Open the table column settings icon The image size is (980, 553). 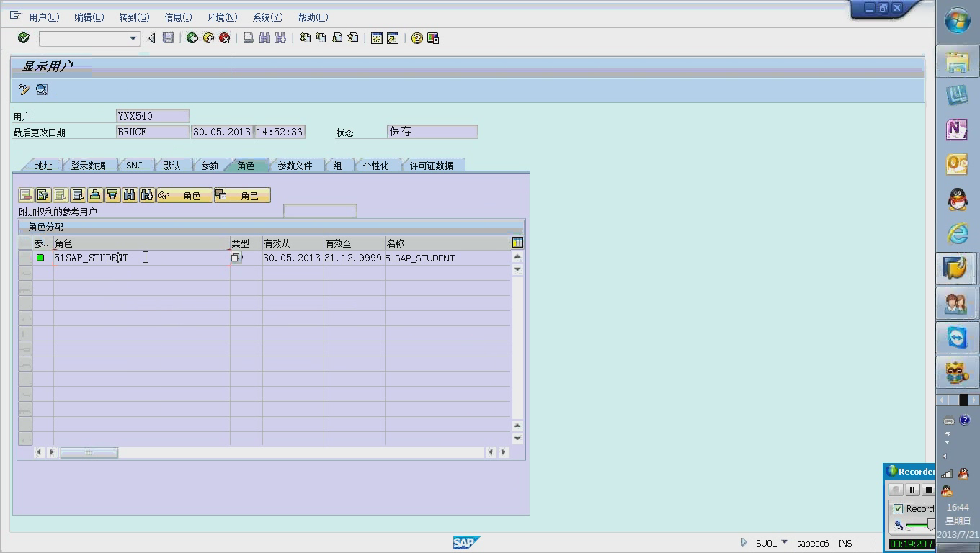click(517, 243)
